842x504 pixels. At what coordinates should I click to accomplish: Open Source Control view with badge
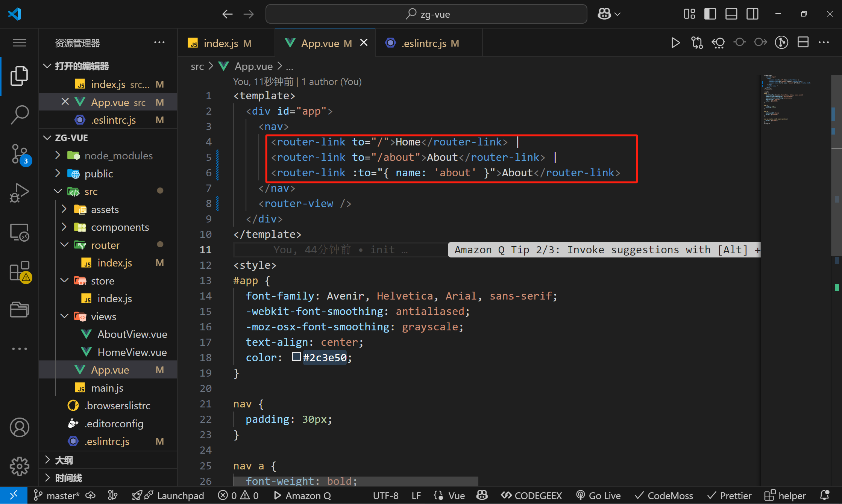(19, 153)
